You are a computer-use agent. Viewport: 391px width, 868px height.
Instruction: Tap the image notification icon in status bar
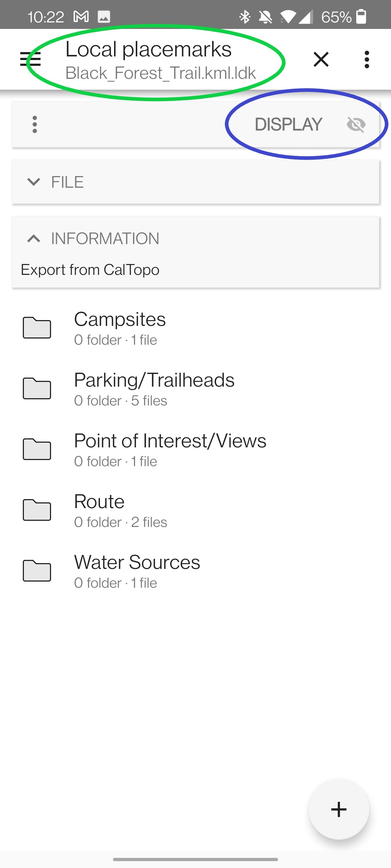[x=104, y=17]
